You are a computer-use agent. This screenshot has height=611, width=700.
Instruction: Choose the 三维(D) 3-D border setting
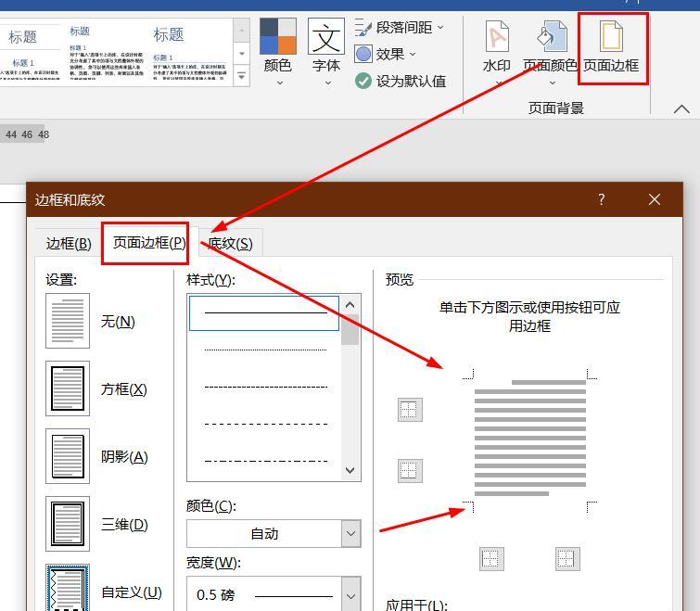point(68,524)
